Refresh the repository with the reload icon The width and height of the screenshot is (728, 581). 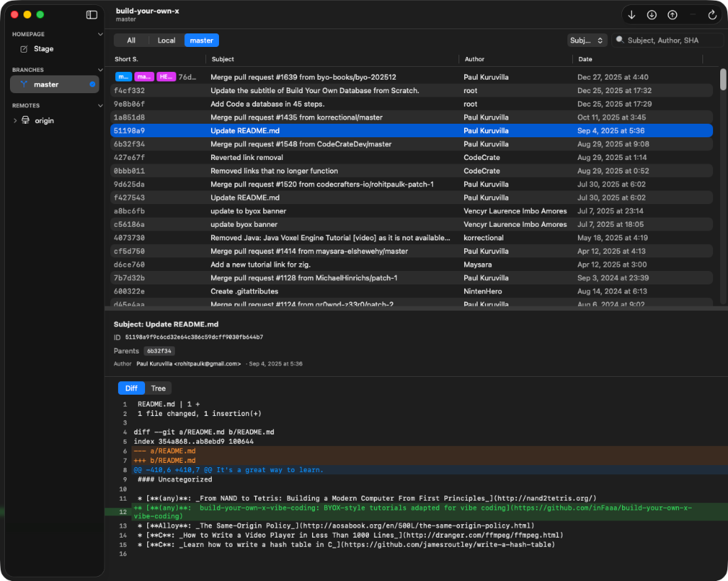[712, 14]
